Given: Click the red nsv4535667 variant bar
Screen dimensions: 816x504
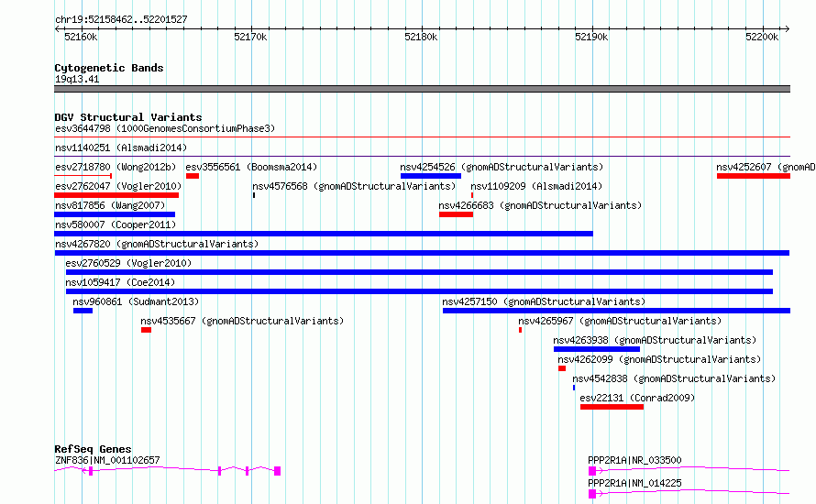Looking at the screenshot, I should click(x=146, y=330).
